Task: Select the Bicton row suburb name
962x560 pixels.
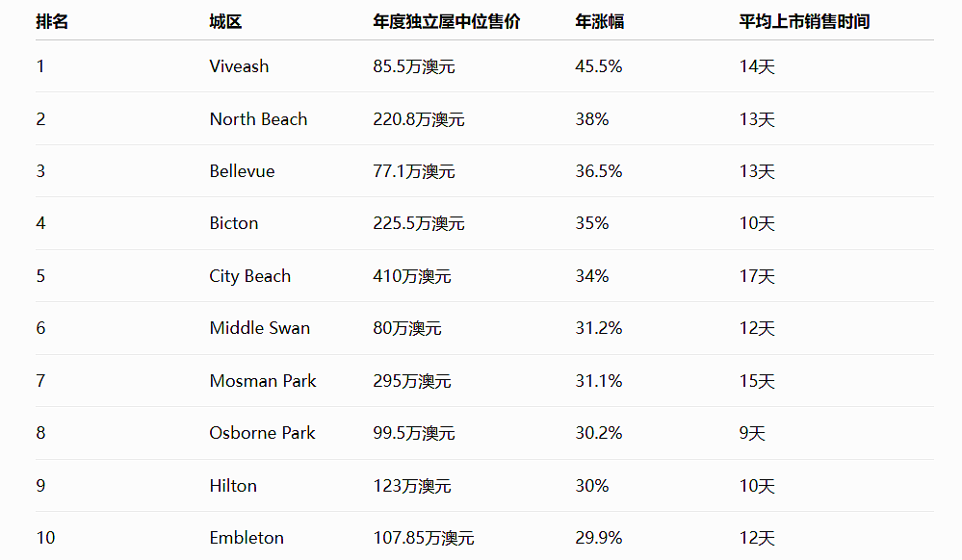Action: 234,223
